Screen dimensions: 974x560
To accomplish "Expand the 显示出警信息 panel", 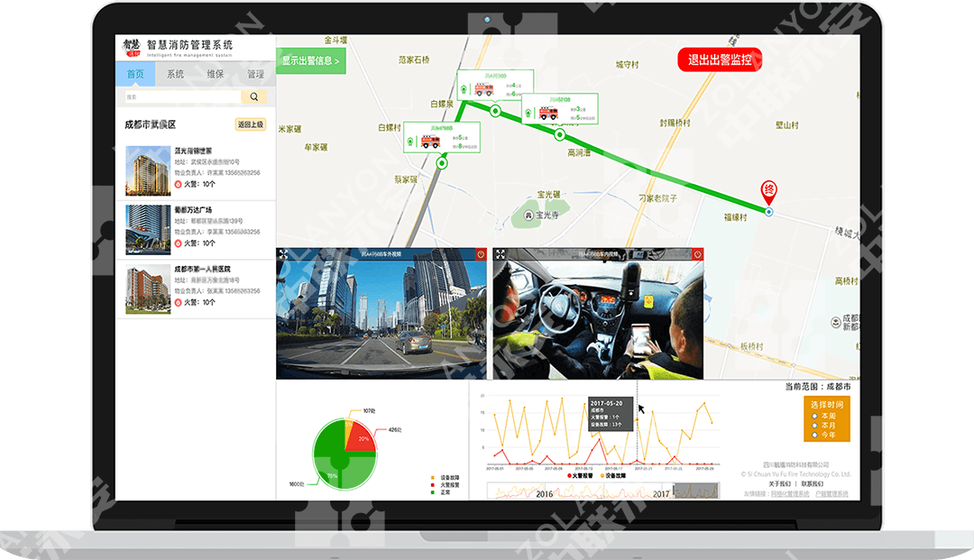I will click(310, 60).
